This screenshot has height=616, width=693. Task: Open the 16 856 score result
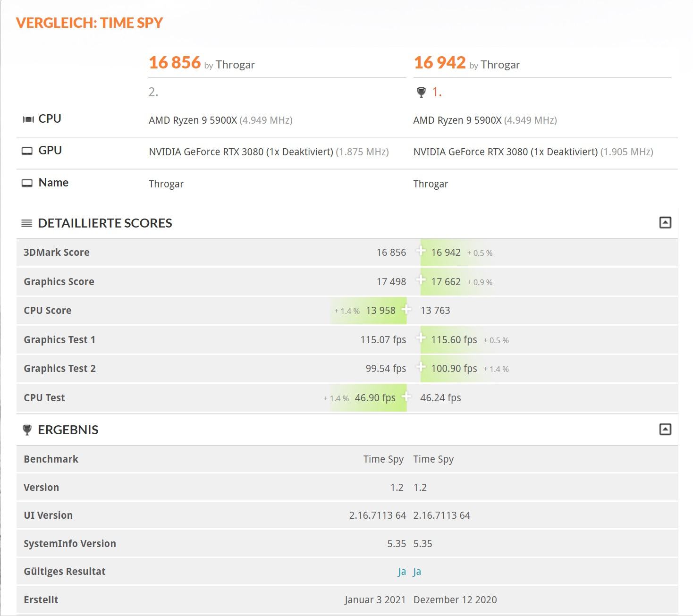tap(175, 62)
